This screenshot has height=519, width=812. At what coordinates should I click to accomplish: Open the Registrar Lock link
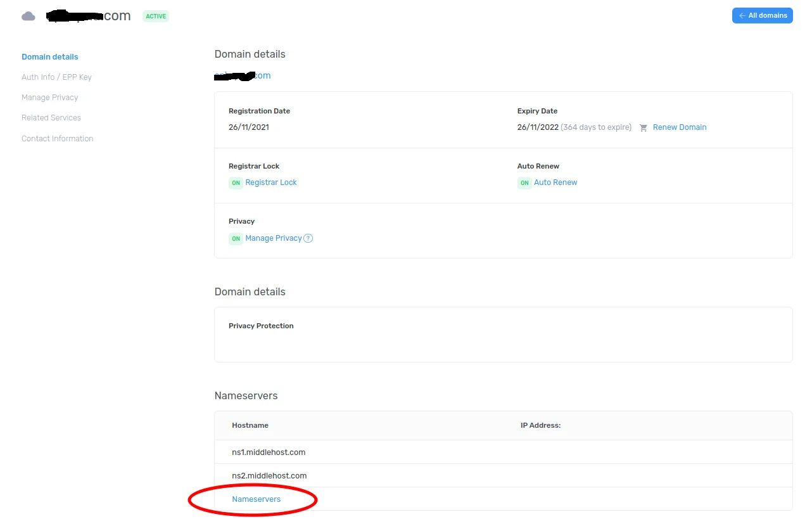(x=271, y=183)
